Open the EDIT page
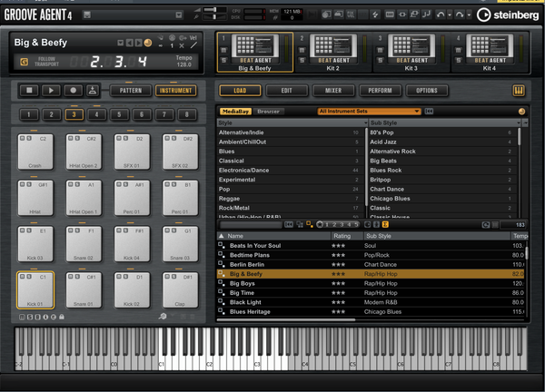The width and height of the screenshot is (545, 392). click(286, 90)
